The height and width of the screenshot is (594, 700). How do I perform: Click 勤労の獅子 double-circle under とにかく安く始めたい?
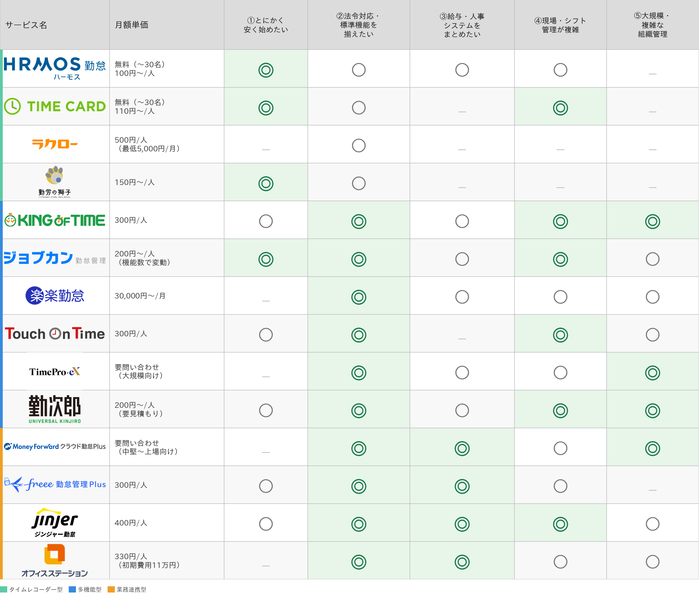266,183
